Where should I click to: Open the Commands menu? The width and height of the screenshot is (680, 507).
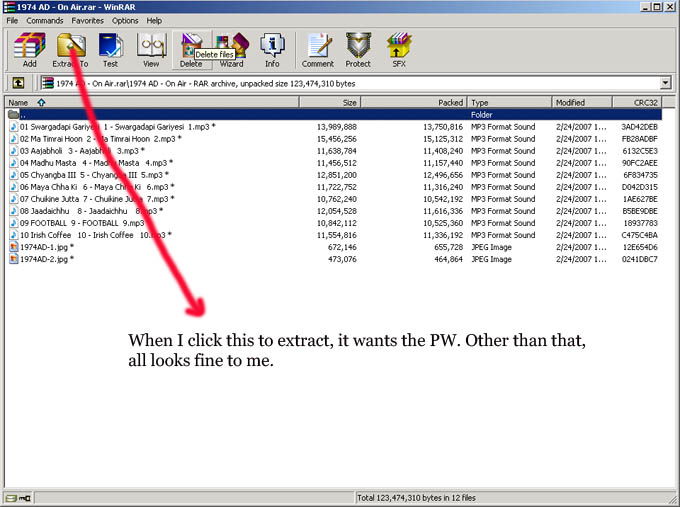pyautogui.click(x=45, y=20)
